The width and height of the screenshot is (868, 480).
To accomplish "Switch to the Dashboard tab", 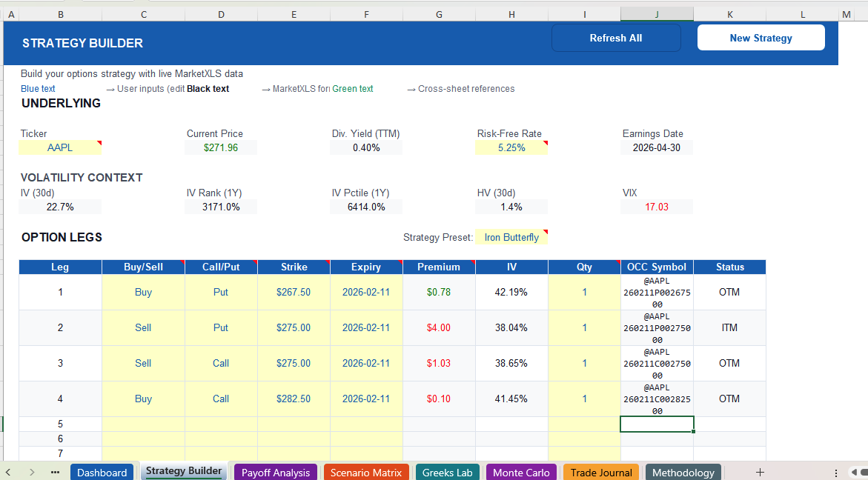I will (102, 472).
